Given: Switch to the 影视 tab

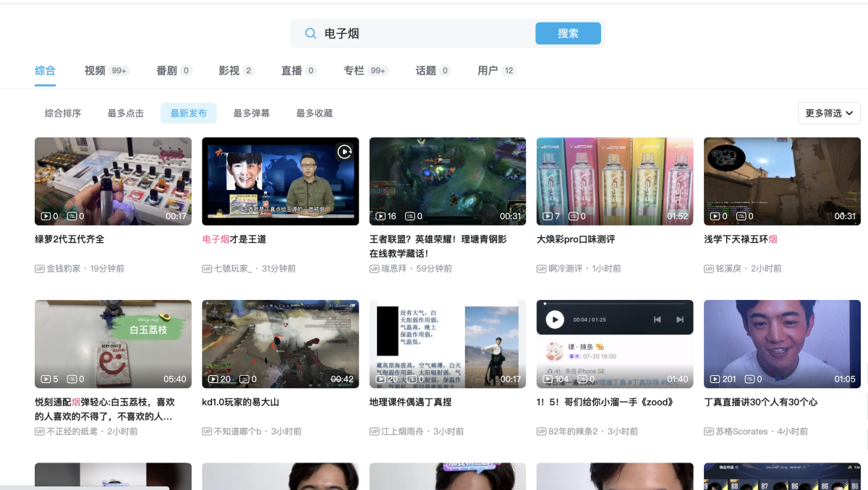Looking at the screenshot, I should [226, 70].
